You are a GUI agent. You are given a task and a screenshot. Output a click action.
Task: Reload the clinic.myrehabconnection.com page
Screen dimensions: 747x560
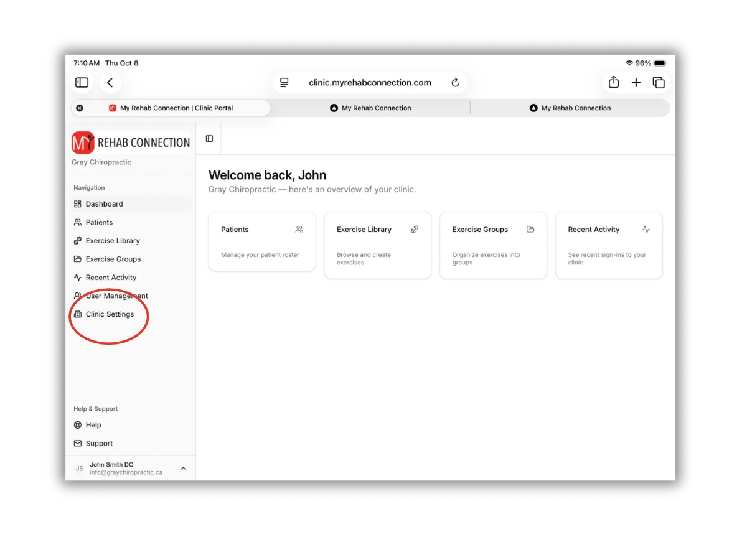[x=455, y=82]
